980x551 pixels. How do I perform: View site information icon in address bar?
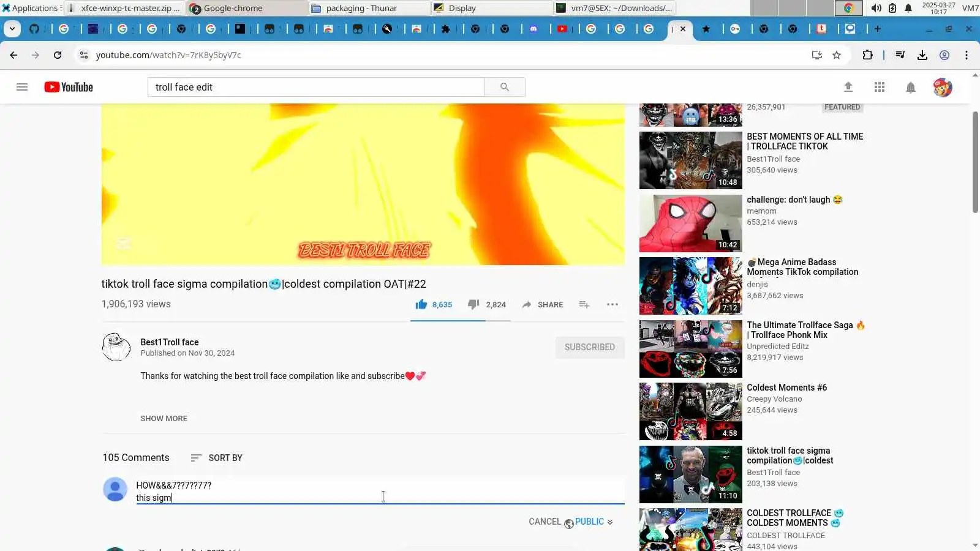point(84,55)
